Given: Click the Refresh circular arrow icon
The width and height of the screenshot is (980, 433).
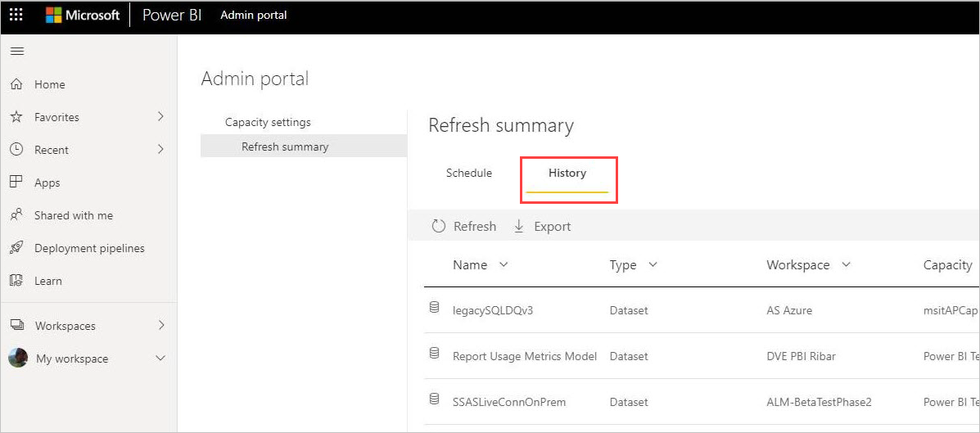Looking at the screenshot, I should click(x=439, y=226).
